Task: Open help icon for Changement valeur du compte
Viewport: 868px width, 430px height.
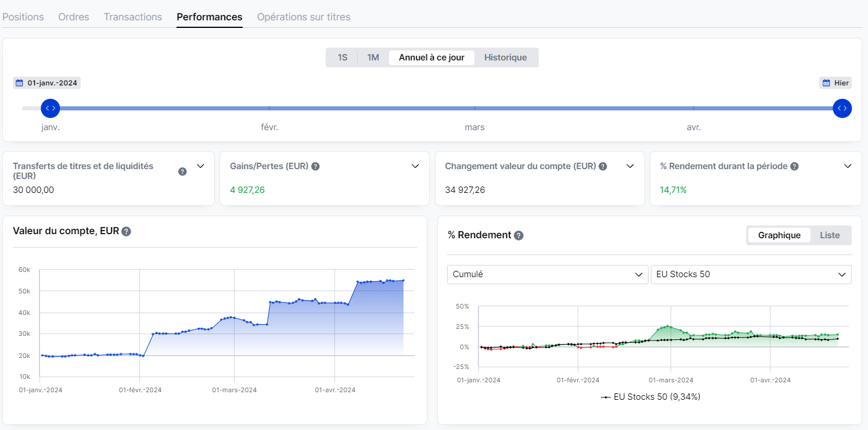Action: (x=603, y=166)
